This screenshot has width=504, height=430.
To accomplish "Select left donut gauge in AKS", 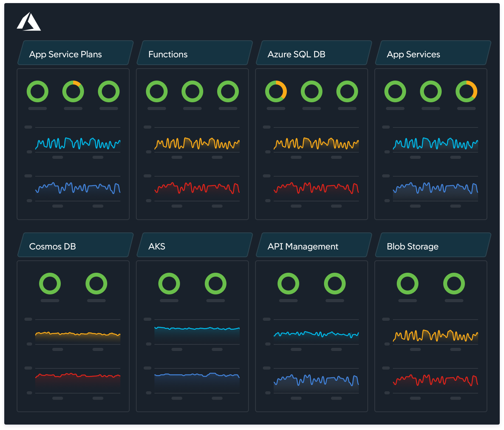I will coord(169,284).
